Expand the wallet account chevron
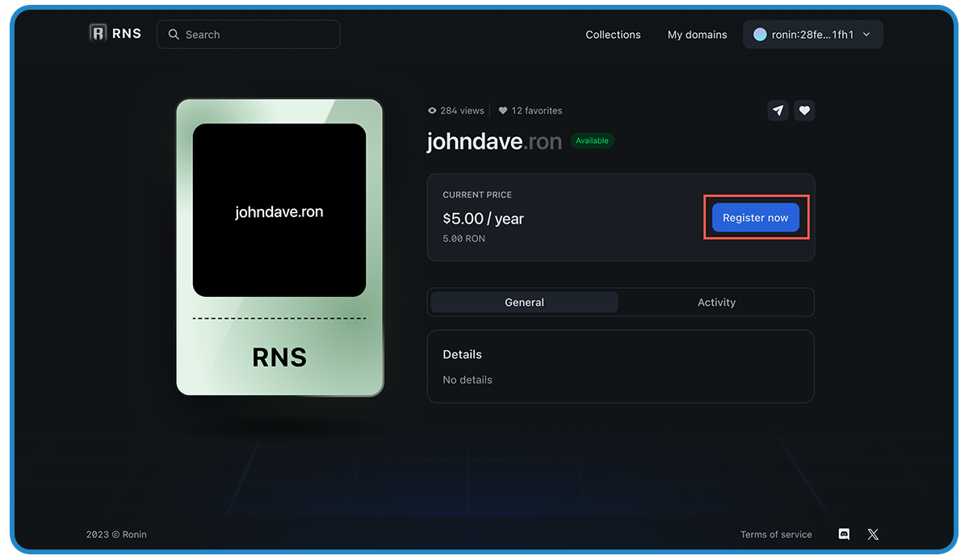The width and height of the screenshot is (969, 560). 866,35
